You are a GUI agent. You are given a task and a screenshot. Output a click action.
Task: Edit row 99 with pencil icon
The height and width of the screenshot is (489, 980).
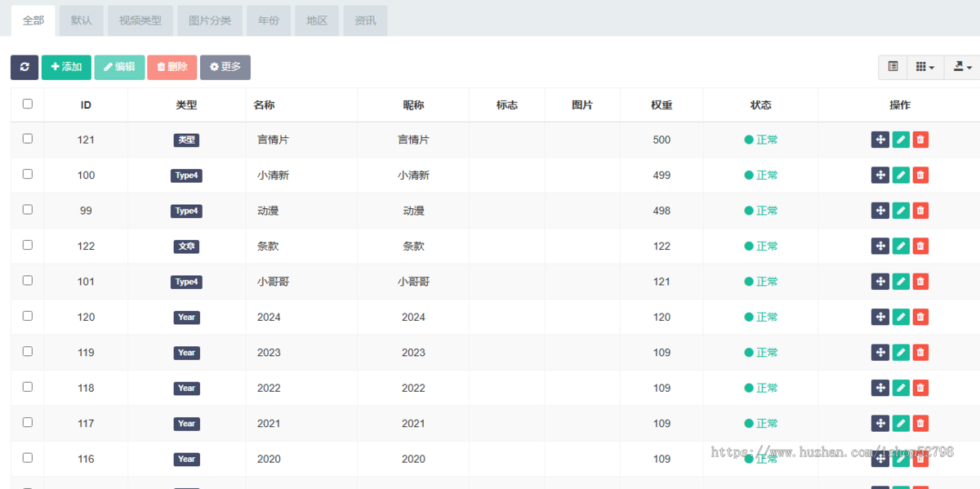(x=901, y=211)
